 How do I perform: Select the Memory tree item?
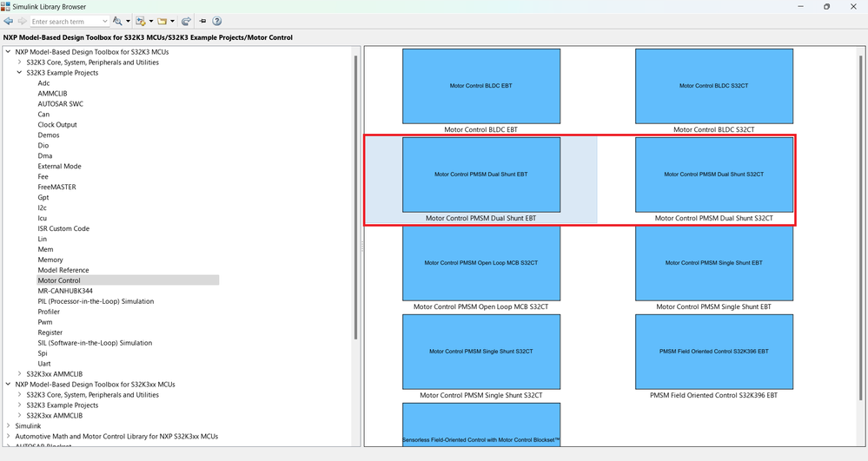(x=50, y=260)
